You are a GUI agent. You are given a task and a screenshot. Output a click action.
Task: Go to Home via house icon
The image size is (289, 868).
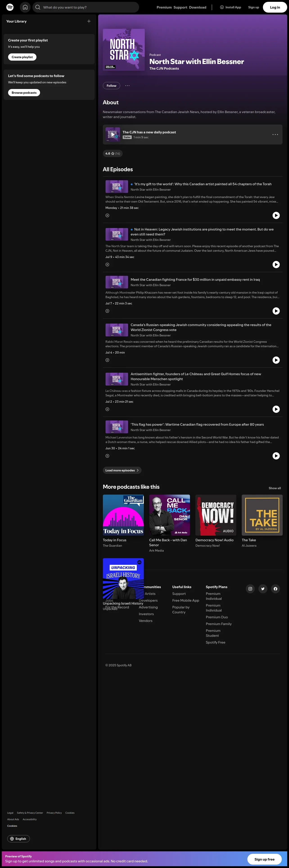(25, 7)
